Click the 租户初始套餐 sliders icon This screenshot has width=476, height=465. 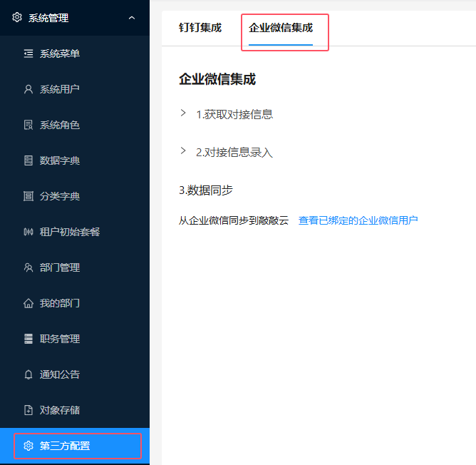pos(29,232)
